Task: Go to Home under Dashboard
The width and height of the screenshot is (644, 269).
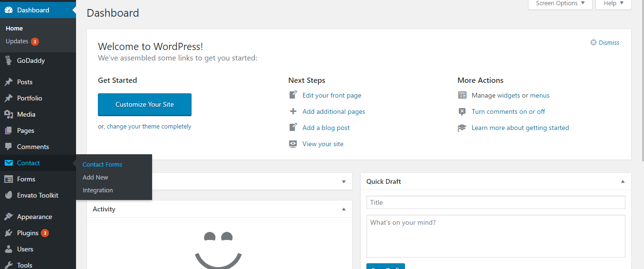Action: (x=14, y=29)
